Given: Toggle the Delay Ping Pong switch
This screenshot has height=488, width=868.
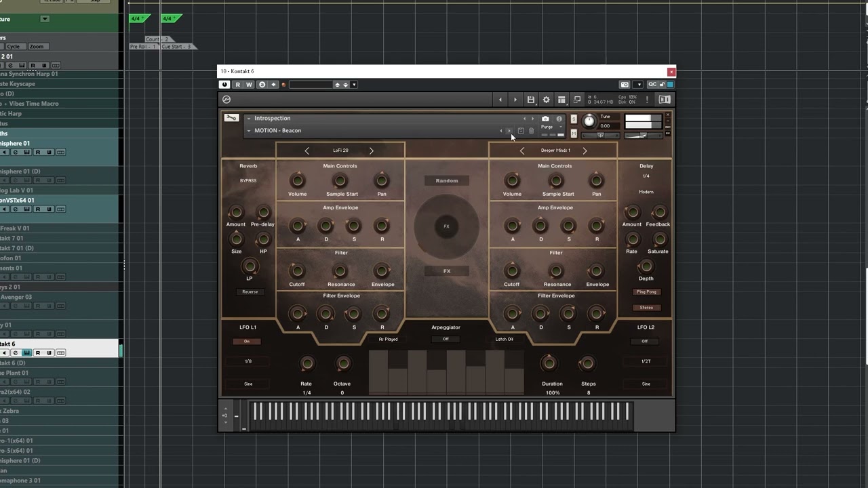Looking at the screenshot, I should pos(646,291).
